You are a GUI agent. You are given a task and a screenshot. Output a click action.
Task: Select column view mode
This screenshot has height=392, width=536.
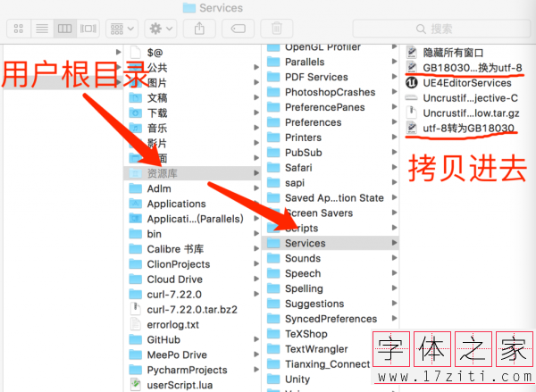pos(64,29)
